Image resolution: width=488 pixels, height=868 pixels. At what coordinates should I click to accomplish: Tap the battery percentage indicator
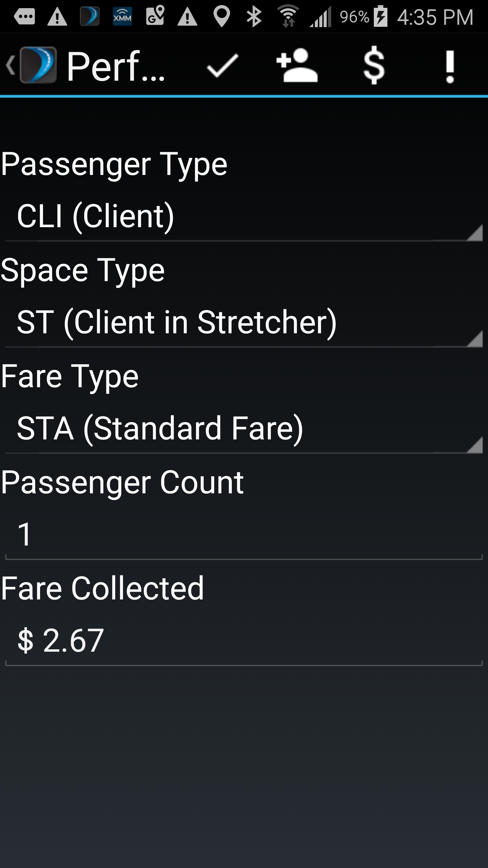[x=354, y=16]
